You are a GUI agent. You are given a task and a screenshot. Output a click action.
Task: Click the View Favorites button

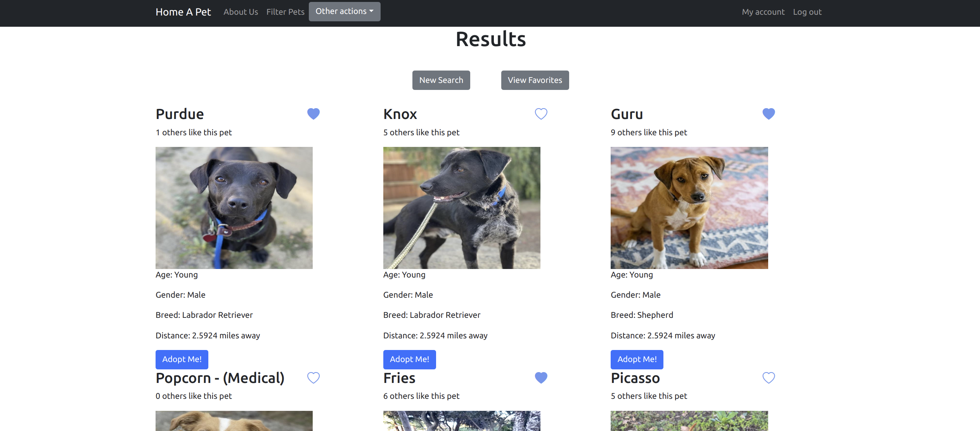(x=535, y=80)
